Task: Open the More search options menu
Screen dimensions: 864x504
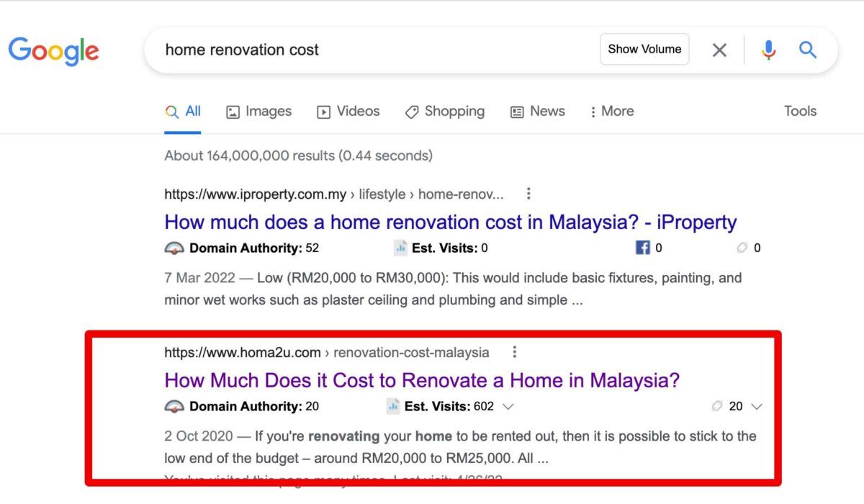Action: pyautogui.click(x=611, y=112)
